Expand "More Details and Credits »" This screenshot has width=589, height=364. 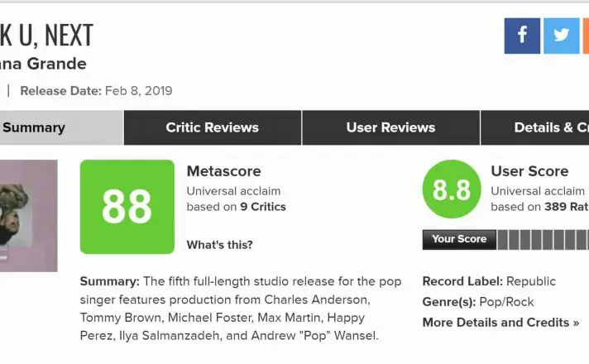[500, 323]
